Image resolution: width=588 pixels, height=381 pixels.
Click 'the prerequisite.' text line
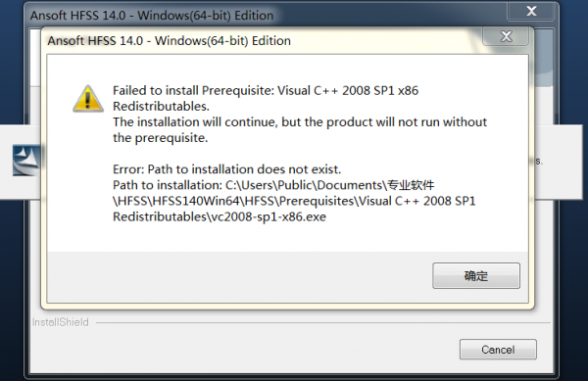click(160, 138)
